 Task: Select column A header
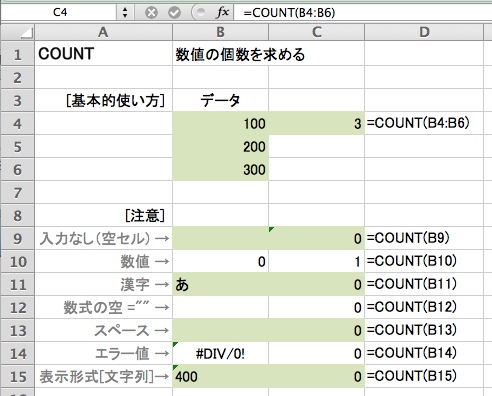click(x=103, y=32)
